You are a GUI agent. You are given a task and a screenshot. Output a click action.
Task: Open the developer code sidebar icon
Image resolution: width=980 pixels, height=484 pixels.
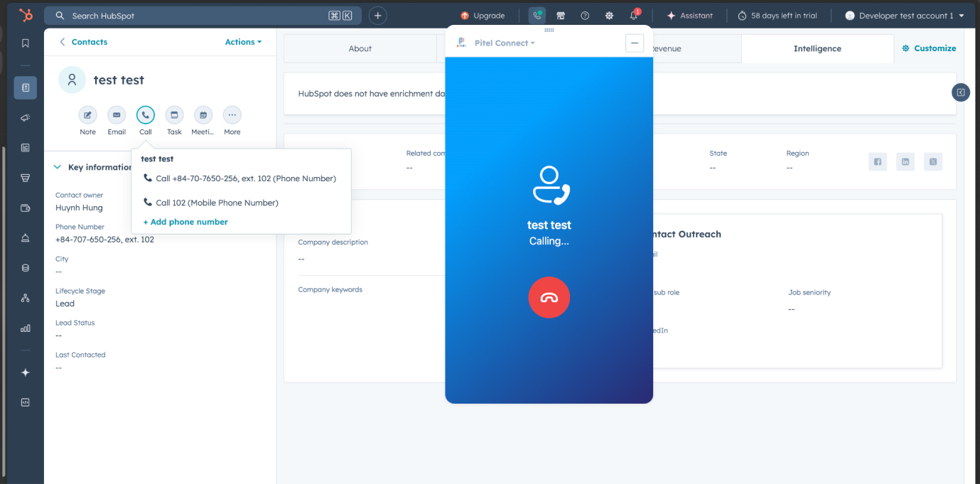point(26,402)
